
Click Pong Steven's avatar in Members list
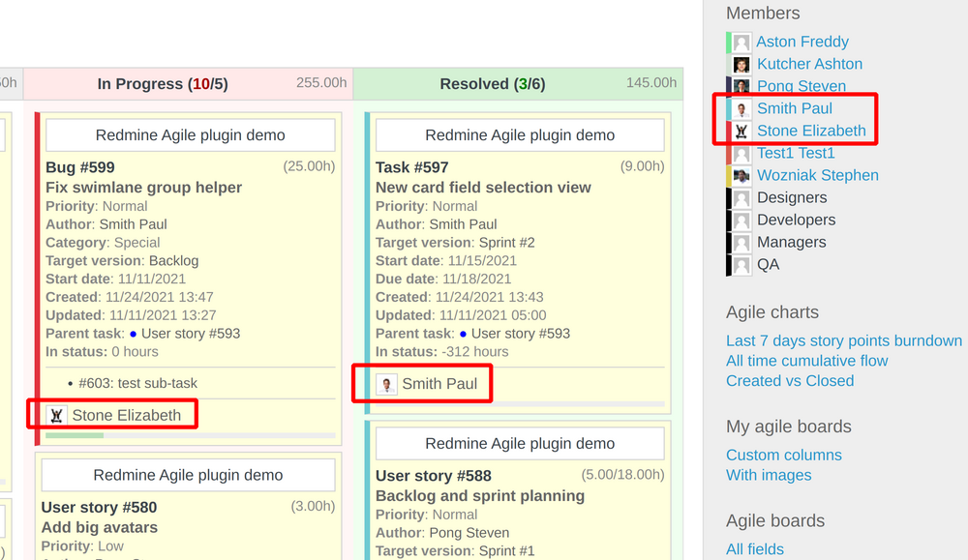pyautogui.click(x=740, y=86)
